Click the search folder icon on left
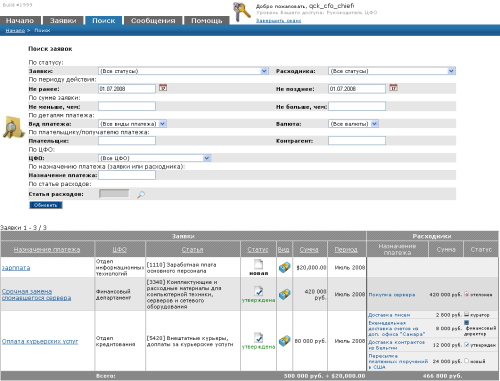 coord(13,127)
